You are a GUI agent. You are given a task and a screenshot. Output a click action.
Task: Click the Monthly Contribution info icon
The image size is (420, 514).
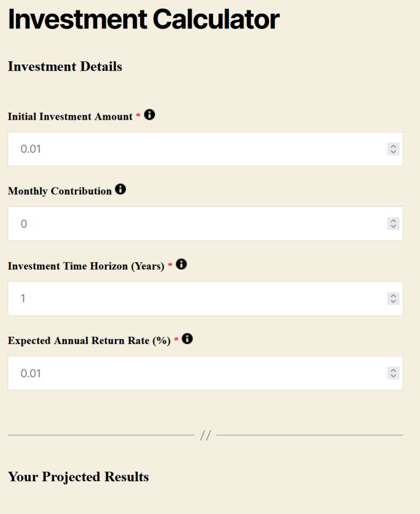[x=120, y=190]
